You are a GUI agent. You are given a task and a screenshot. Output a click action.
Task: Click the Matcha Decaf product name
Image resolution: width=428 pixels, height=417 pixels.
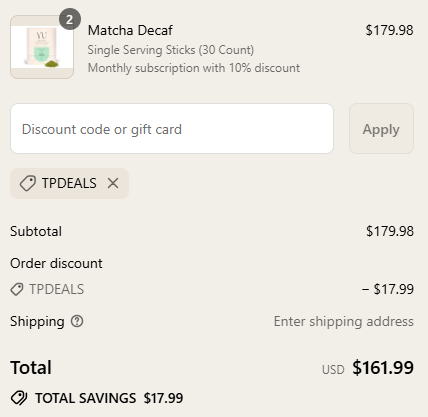pyautogui.click(x=130, y=30)
